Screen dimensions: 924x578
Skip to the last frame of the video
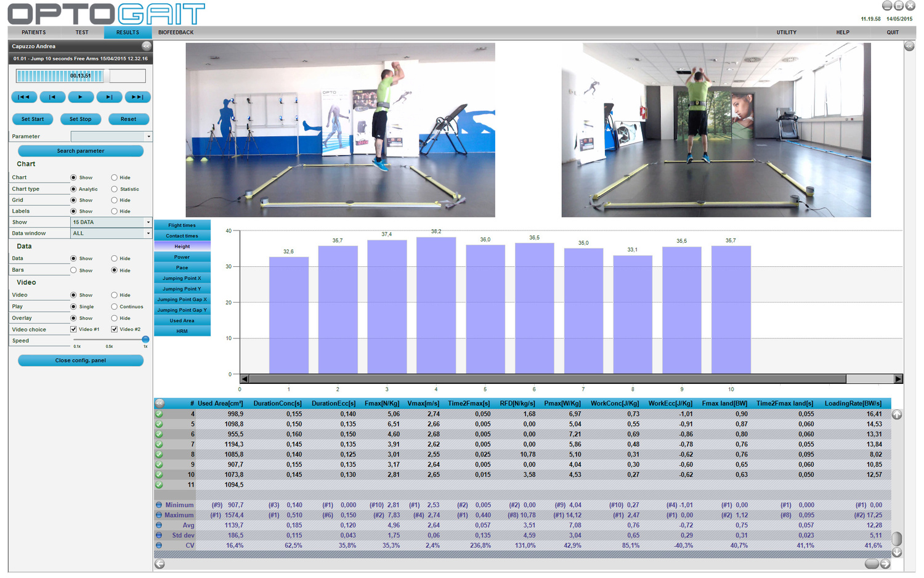(x=137, y=97)
